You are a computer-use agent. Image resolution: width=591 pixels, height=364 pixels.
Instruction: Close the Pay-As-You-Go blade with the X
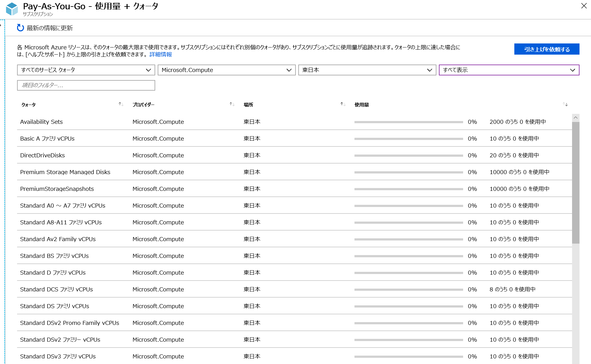click(584, 6)
